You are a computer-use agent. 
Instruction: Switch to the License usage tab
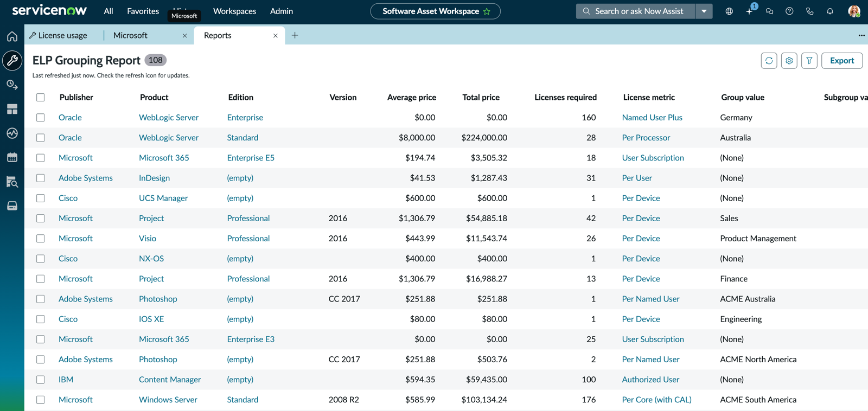[x=58, y=35]
